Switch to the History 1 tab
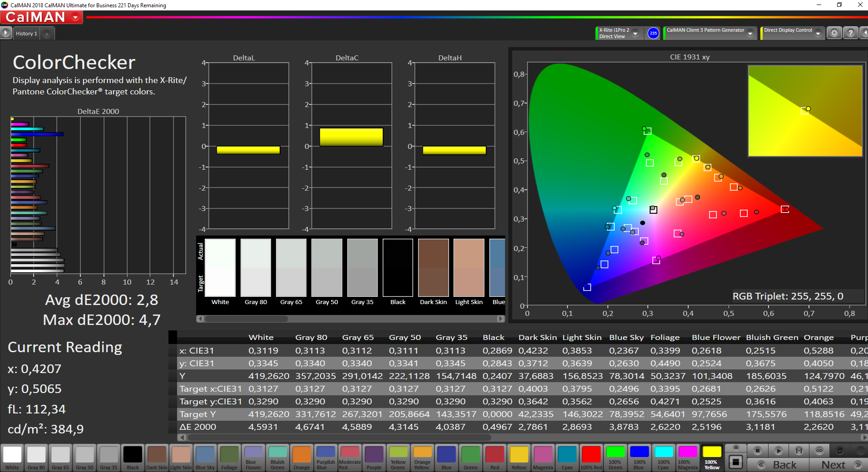Viewport: 868px width, 472px height. [26, 34]
